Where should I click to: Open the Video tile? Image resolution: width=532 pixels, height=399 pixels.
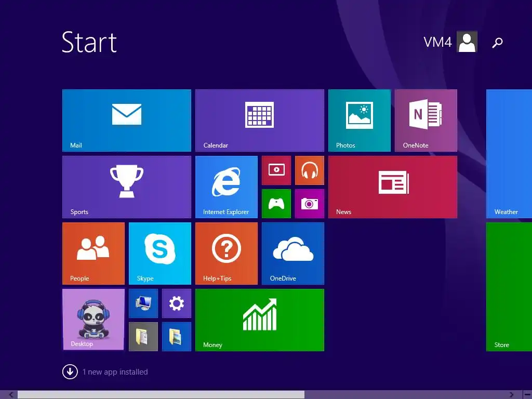276,170
